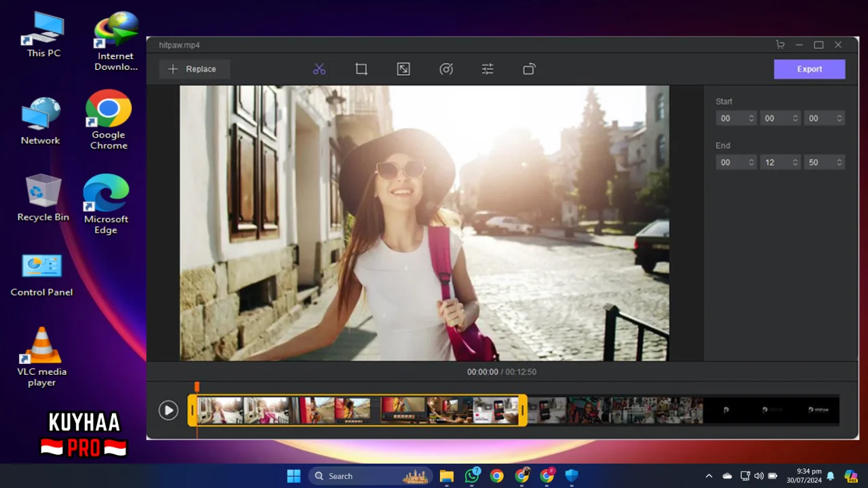Image resolution: width=868 pixels, height=488 pixels.
Task: Open the Windows Start menu
Action: tap(294, 476)
